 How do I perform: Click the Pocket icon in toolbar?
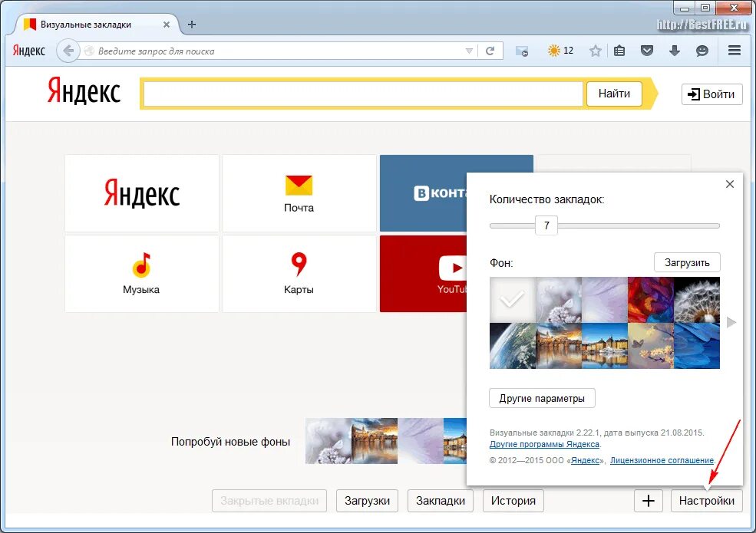[x=647, y=50]
